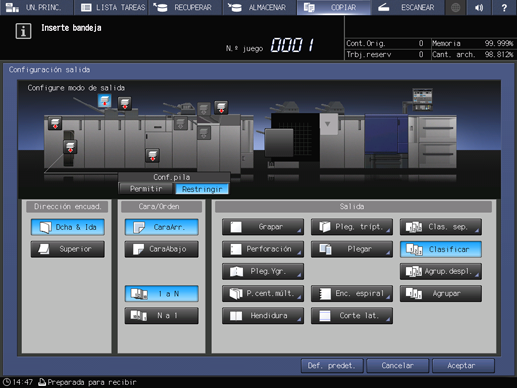This screenshot has height=388, width=517.
Task: Select Superior binding direction
Action: (68, 249)
